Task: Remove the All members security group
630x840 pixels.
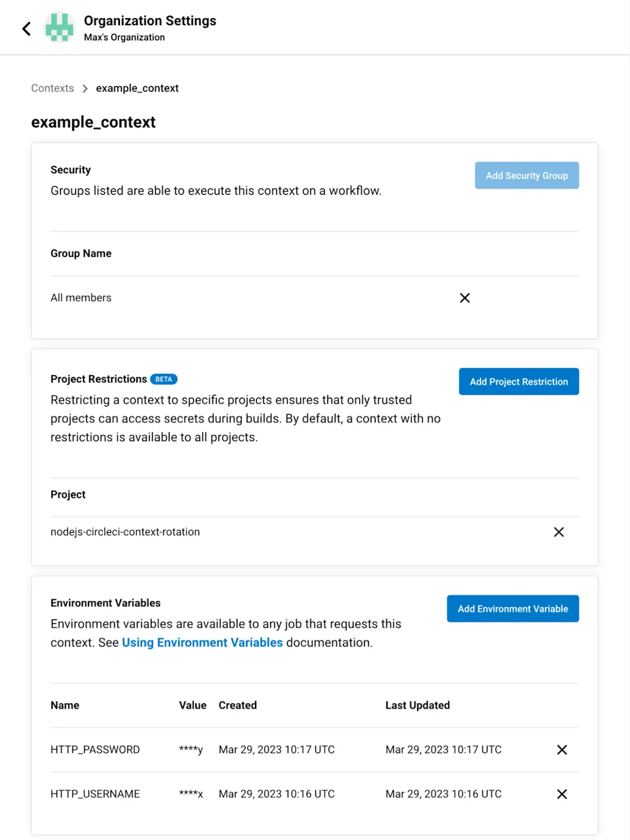Action: coord(464,298)
